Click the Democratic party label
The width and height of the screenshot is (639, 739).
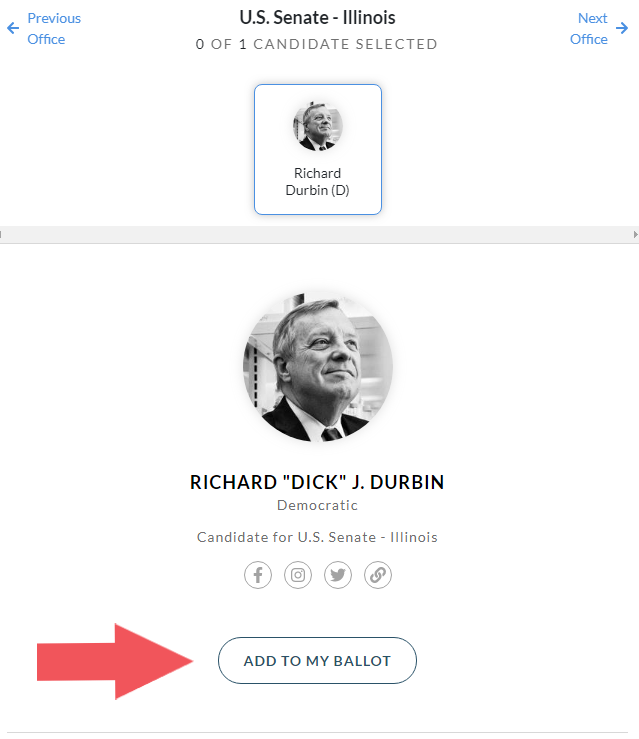coord(317,505)
